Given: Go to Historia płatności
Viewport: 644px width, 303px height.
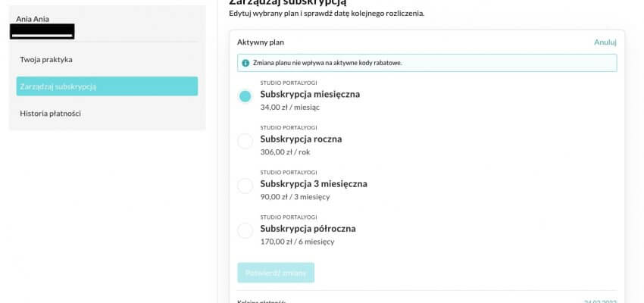Looking at the screenshot, I should 50,114.
